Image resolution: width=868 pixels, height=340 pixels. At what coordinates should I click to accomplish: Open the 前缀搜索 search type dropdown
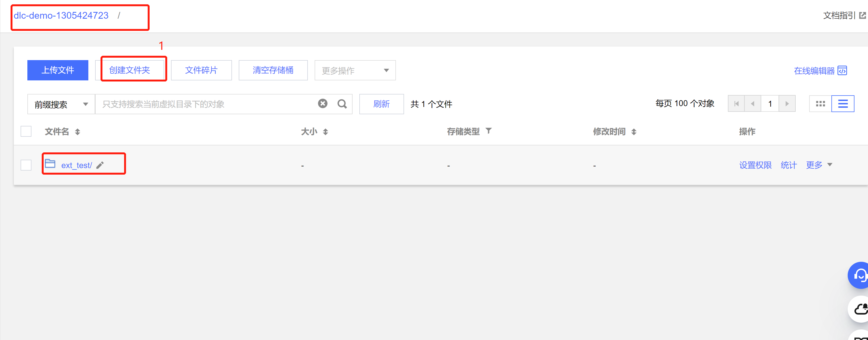click(x=61, y=104)
